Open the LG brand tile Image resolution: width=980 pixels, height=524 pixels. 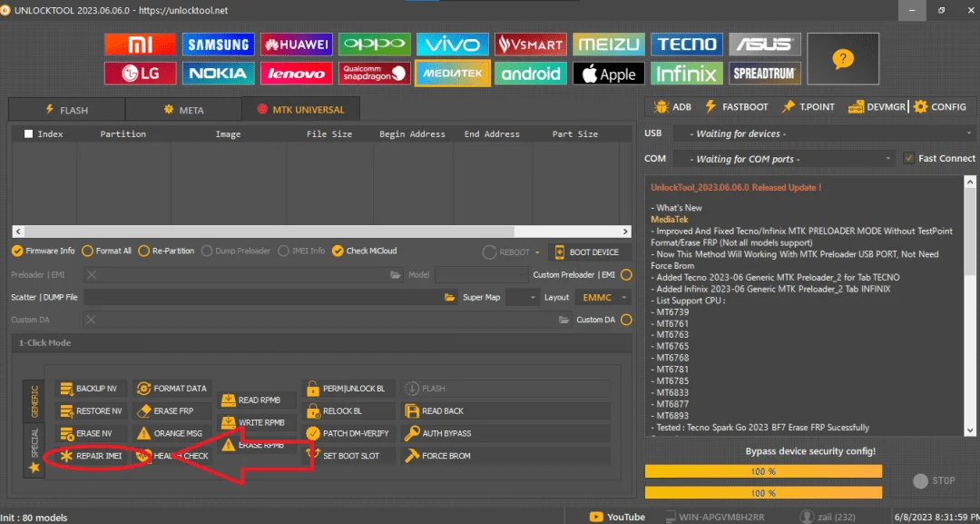click(140, 74)
